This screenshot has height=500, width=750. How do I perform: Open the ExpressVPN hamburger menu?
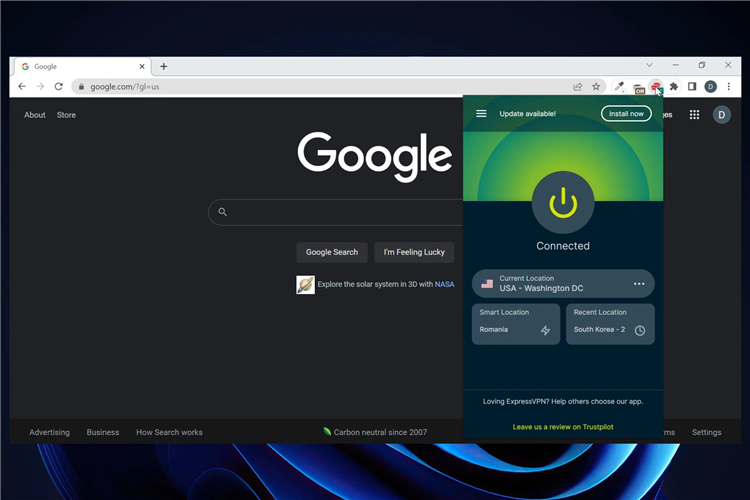pos(481,113)
